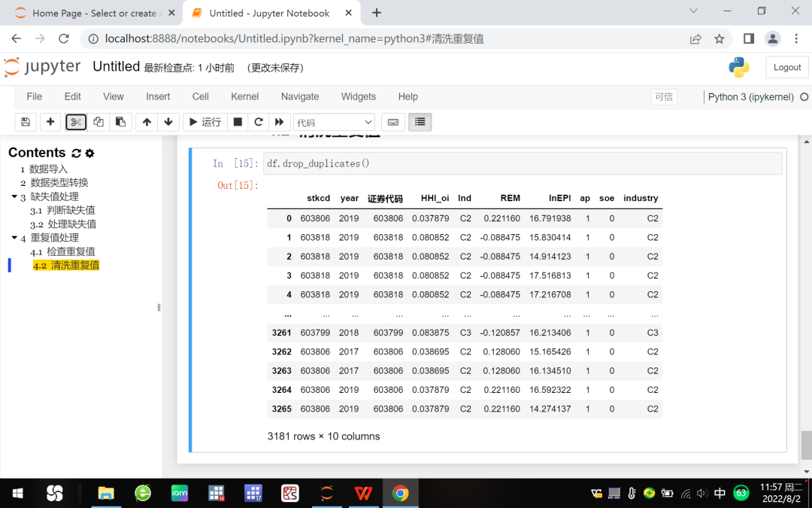Open the Navigate menu
Image resolution: width=812 pixels, height=508 pixels.
300,96
